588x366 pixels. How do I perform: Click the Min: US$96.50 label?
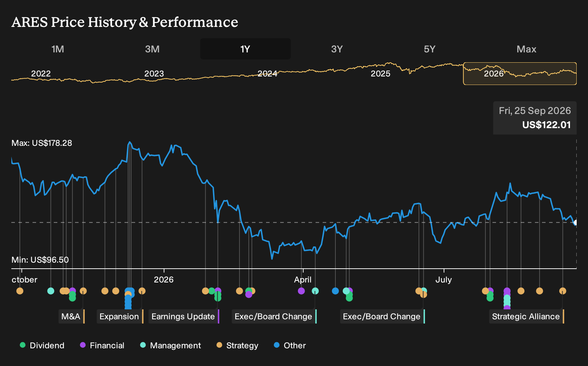click(40, 260)
